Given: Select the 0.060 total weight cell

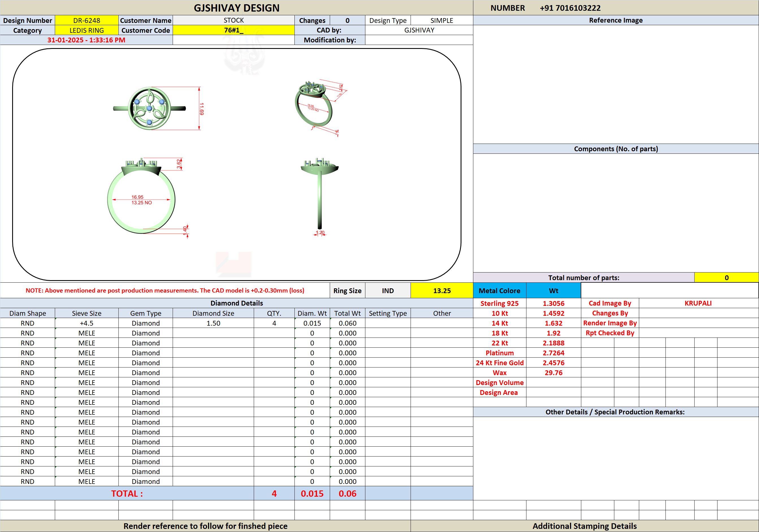Looking at the screenshot, I should pos(348,323).
